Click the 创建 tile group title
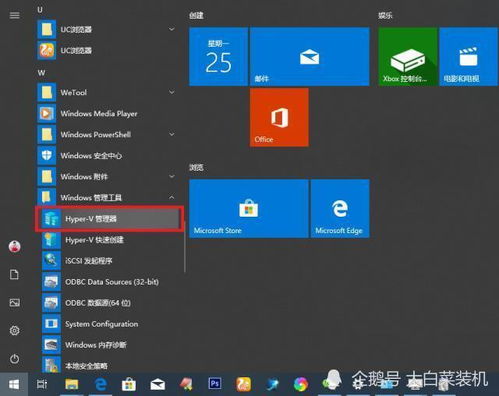 point(196,15)
